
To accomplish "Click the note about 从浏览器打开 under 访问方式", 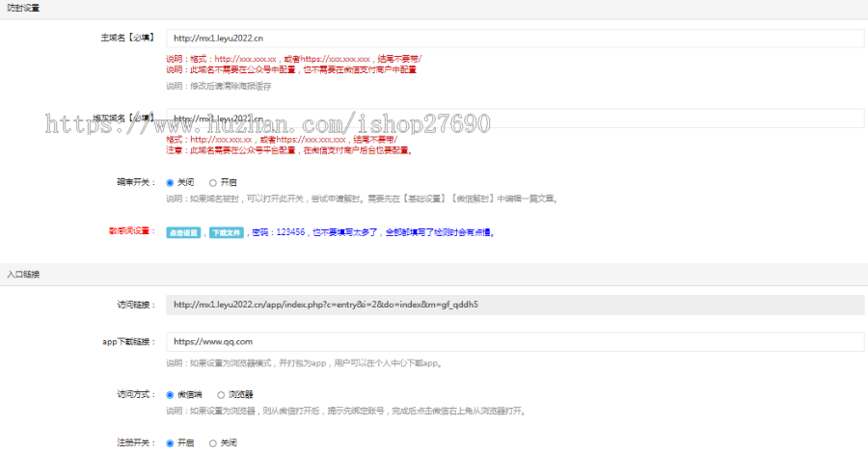I will tap(346, 411).
